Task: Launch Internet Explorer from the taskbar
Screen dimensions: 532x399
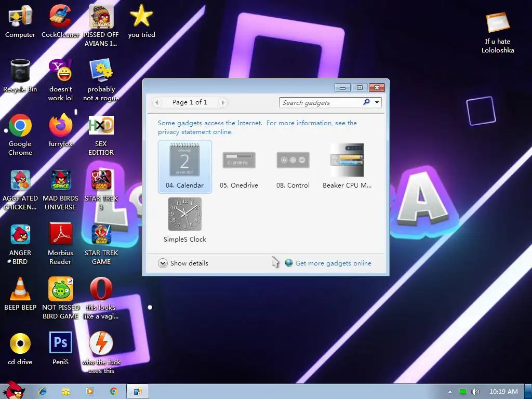Action: (x=43, y=392)
